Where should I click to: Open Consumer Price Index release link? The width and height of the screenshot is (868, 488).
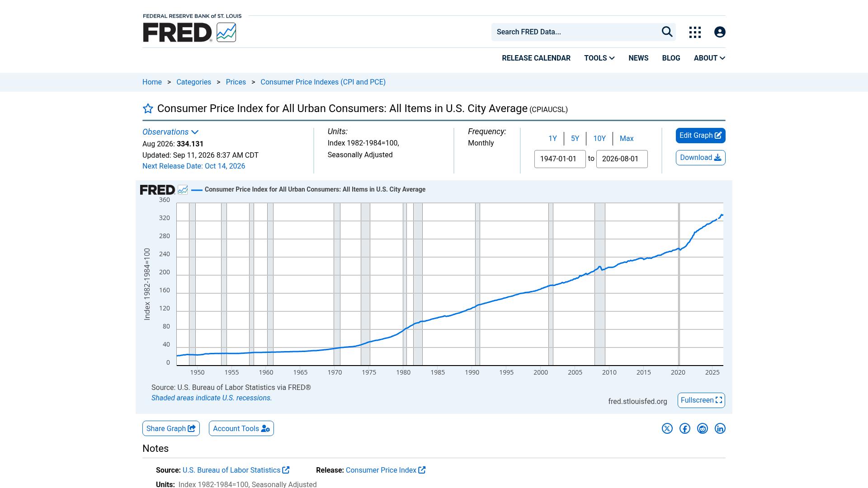click(386, 470)
